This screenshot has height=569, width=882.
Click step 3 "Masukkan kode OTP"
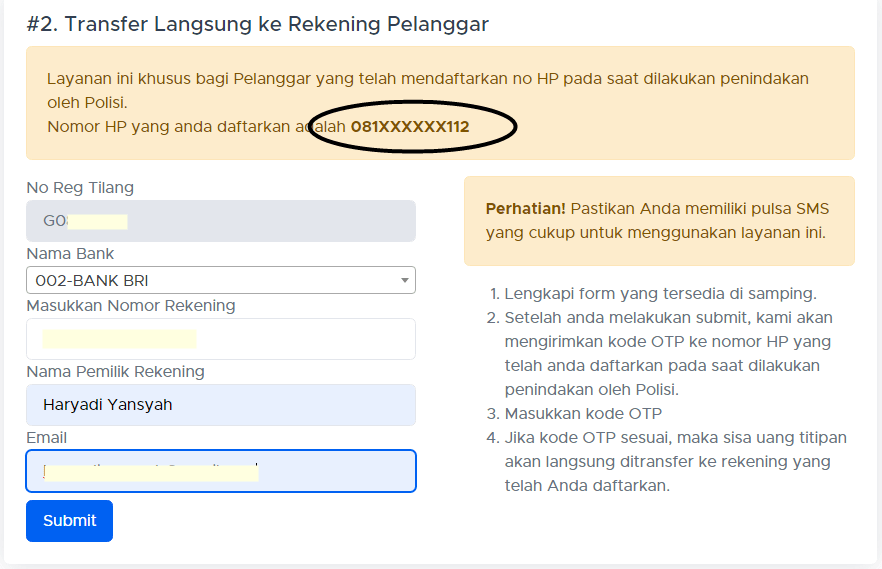[583, 413]
